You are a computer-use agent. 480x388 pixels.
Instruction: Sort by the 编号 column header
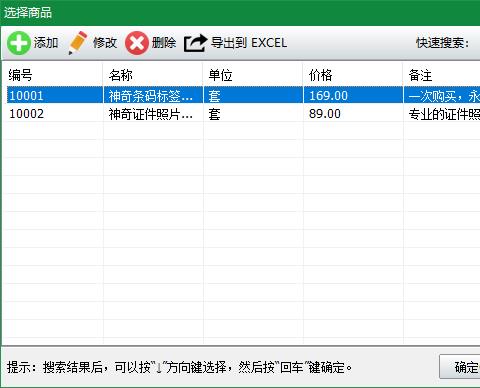(53, 75)
